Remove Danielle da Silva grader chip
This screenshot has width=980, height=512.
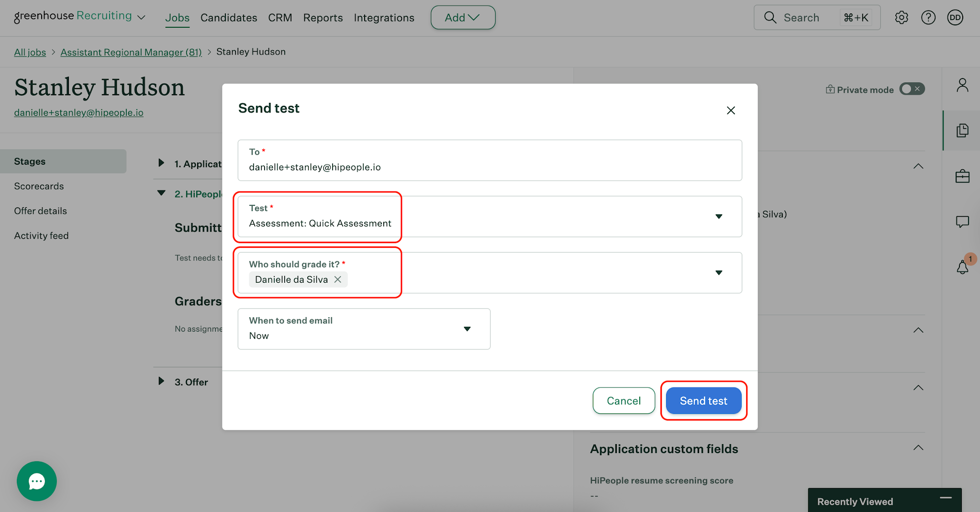(338, 279)
